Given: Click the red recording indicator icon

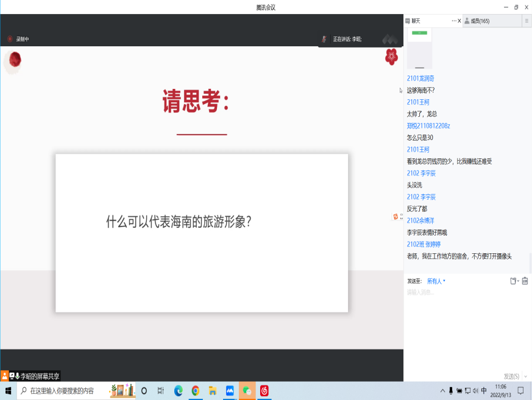Looking at the screenshot, I should point(10,39).
